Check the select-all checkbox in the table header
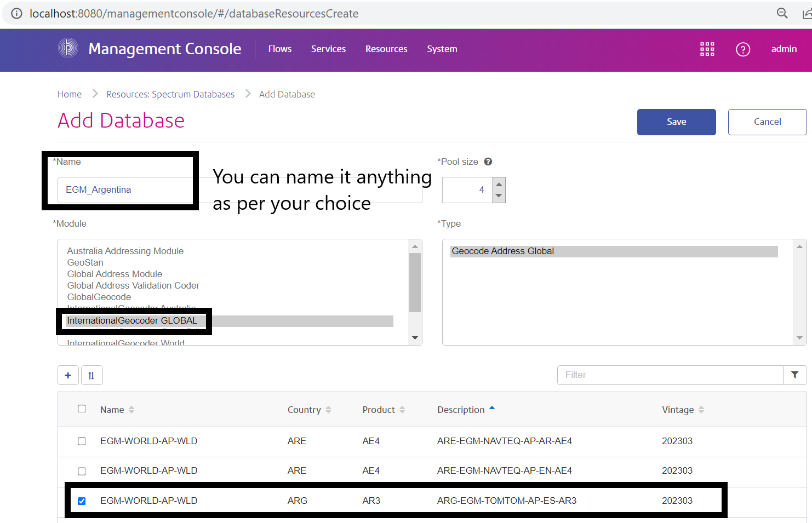The width and height of the screenshot is (812, 523). point(82,409)
